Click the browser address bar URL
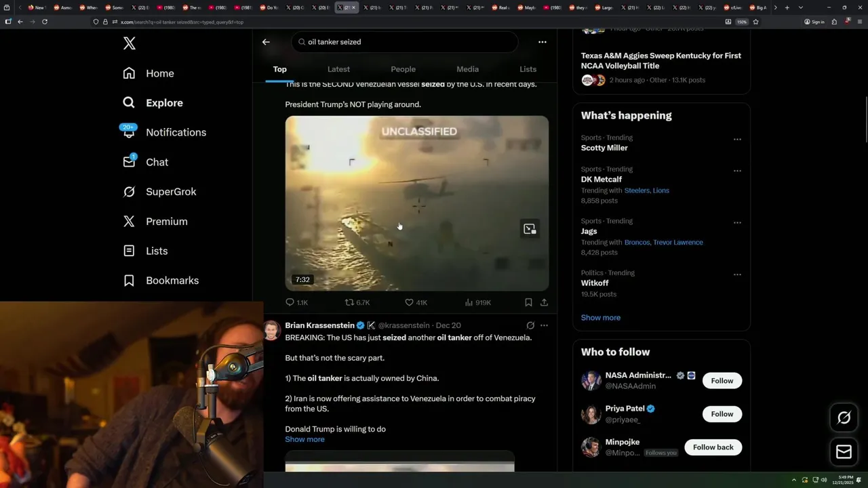 coord(182,22)
